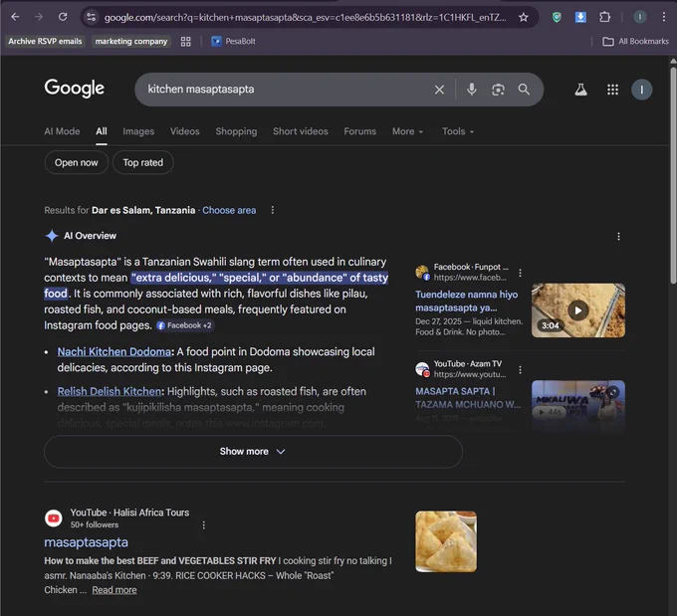The width and height of the screenshot is (677, 616).
Task: Reload the current page
Action: 63,17
